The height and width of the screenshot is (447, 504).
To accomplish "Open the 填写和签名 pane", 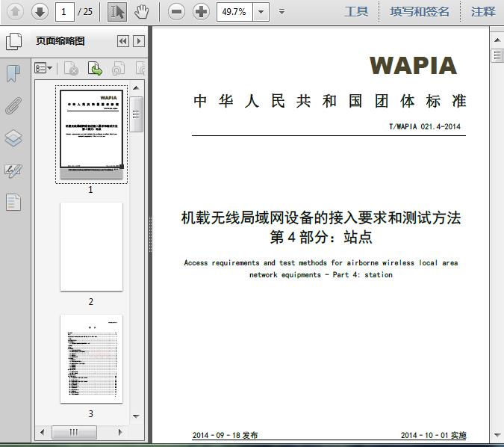I will [x=420, y=11].
